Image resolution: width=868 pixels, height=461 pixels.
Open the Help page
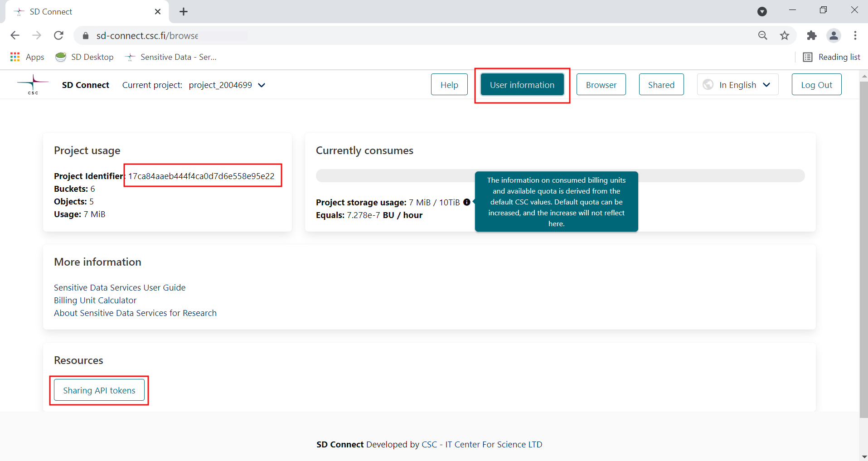[x=449, y=85]
